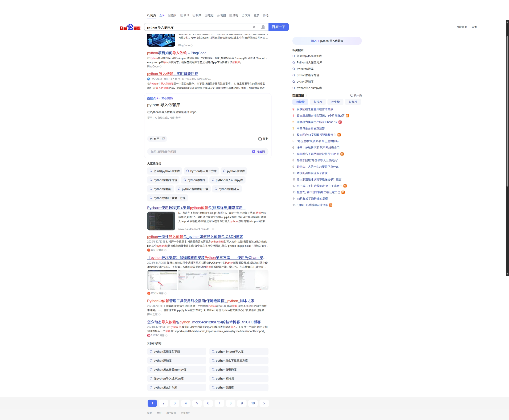The height and width of the screenshot is (420, 509).
Task: Open the AI+ tab
Action: pos(162,16)
